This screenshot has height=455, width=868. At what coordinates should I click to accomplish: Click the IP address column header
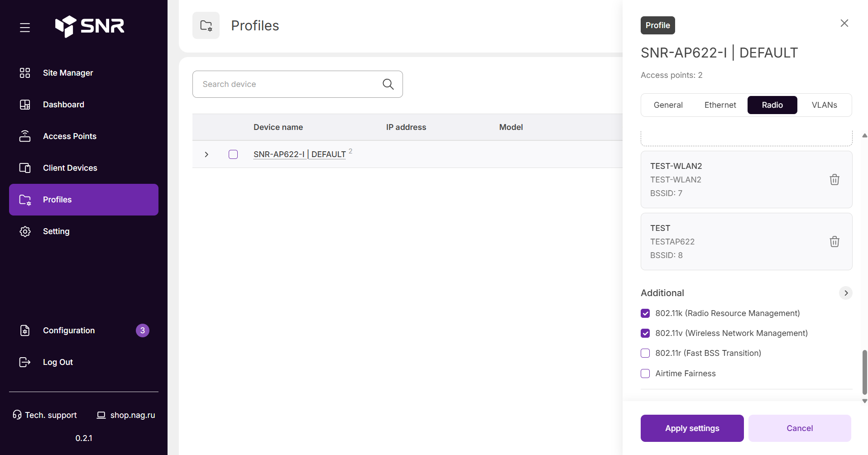pos(406,127)
